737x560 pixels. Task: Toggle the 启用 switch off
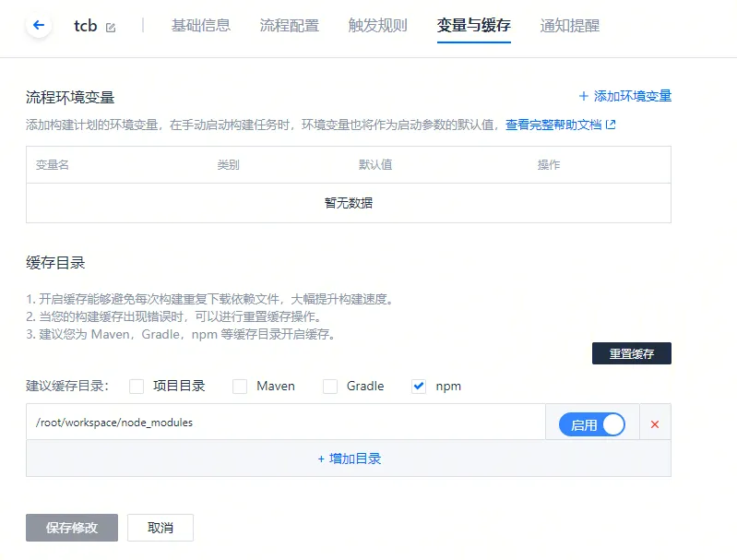coord(591,424)
